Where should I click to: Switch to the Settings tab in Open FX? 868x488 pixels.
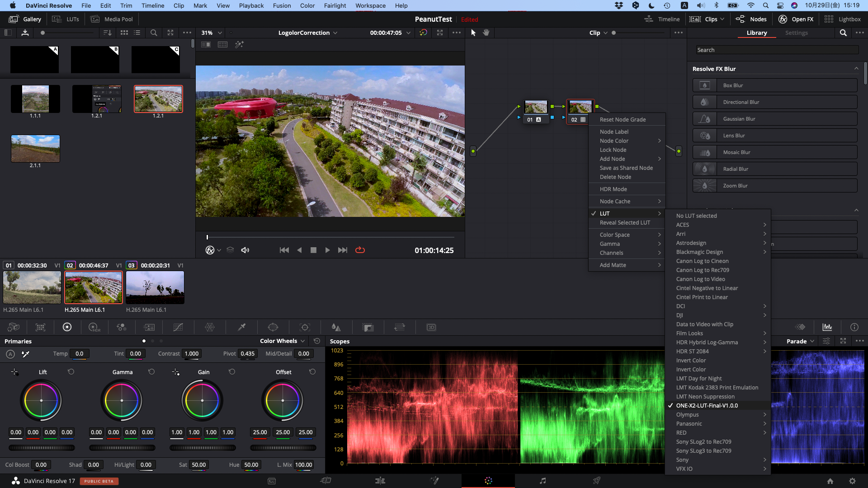(796, 33)
